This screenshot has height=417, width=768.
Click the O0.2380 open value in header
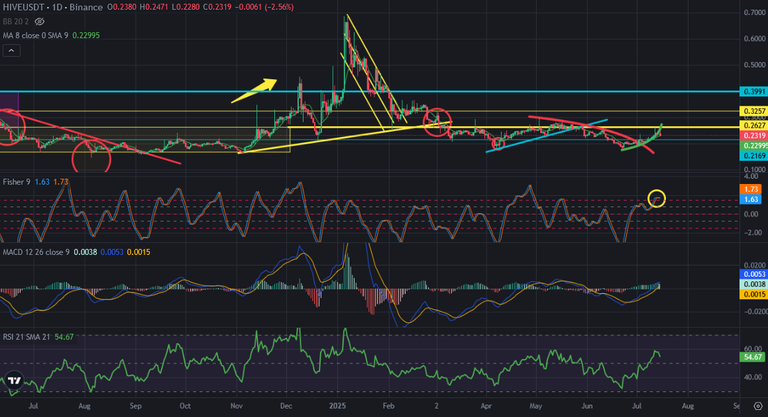[122, 7]
